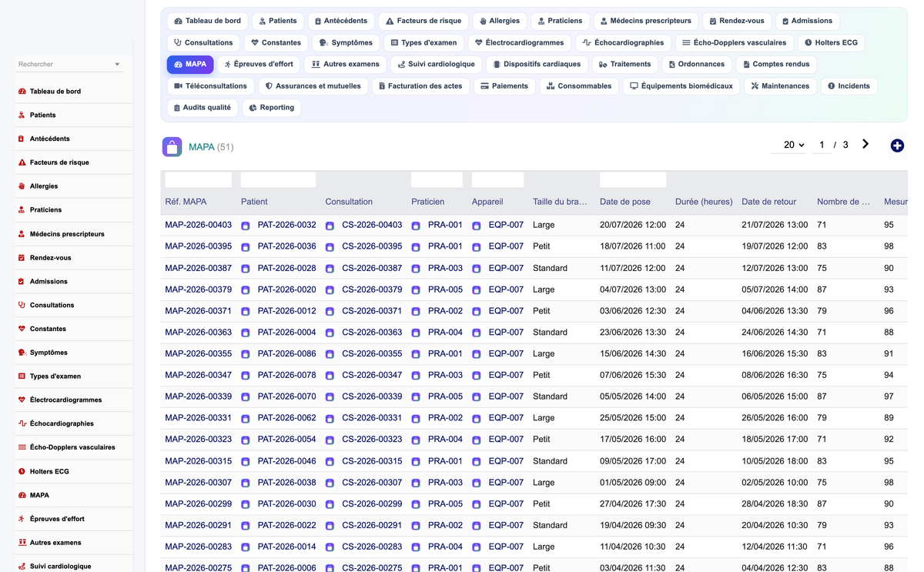Sort by Date de retour column header
This screenshot has height=572, width=924.
pyautogui.click(x=768, y=202)
